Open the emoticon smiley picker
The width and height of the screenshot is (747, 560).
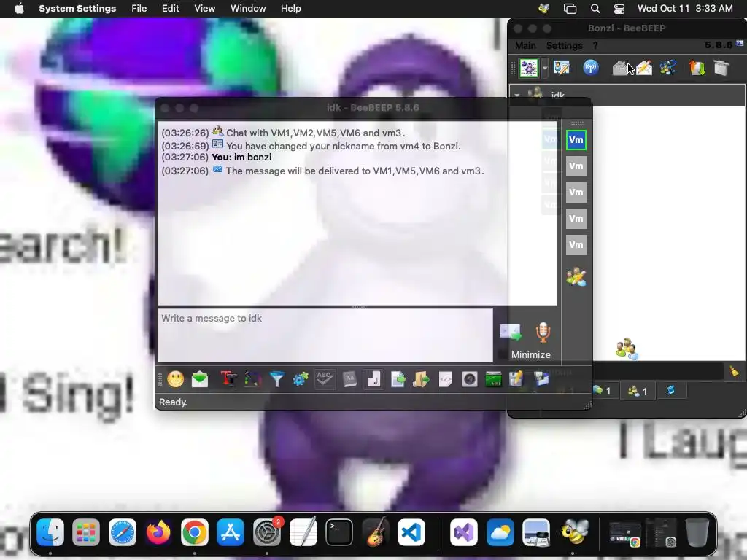click(x=175, y=379)
